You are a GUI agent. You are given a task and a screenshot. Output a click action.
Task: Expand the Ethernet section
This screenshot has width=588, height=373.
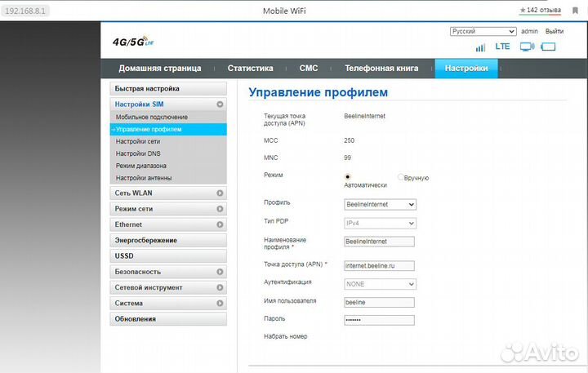168,224
